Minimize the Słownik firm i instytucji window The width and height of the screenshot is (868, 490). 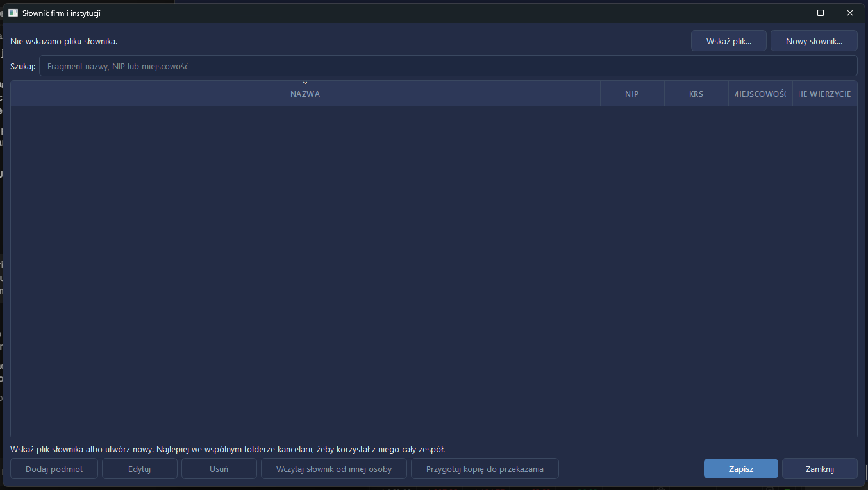click(x=792, y=13)
